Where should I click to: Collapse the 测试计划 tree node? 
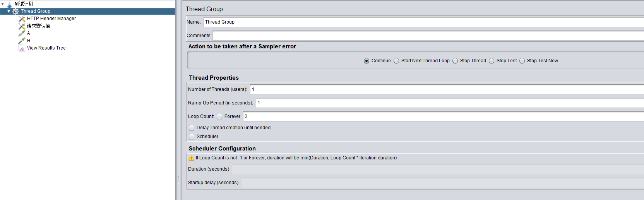(x=3, y=4)
